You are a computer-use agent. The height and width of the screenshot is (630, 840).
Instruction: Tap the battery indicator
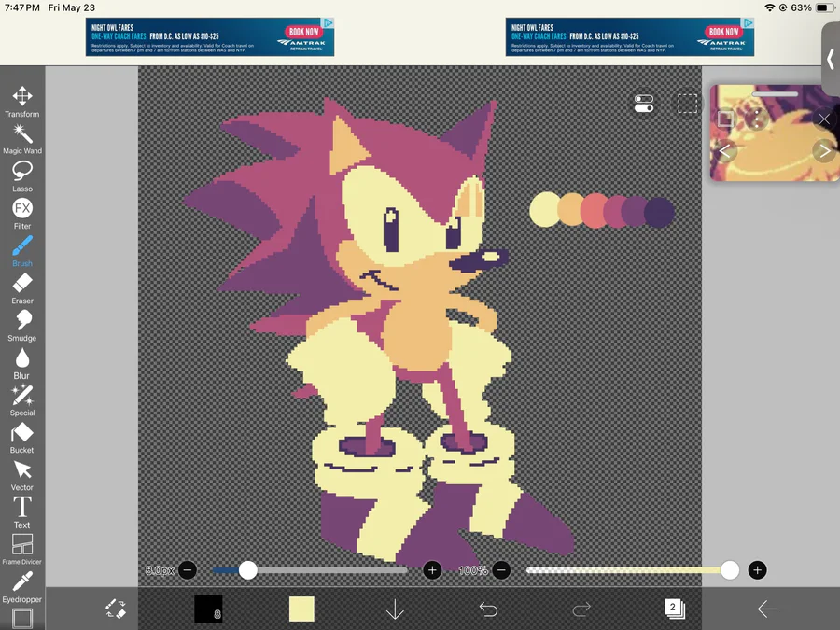point(823,7)
